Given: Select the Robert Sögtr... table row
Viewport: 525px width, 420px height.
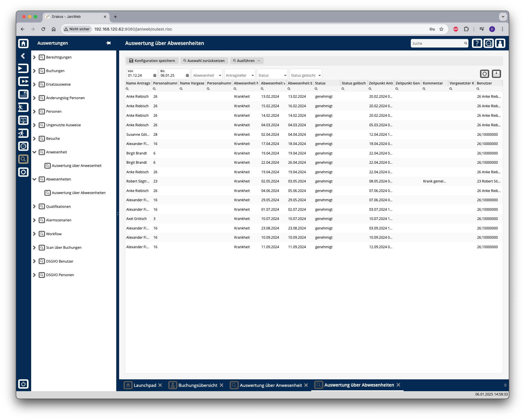Looking at the screenshot, I should tap(314, 181).
